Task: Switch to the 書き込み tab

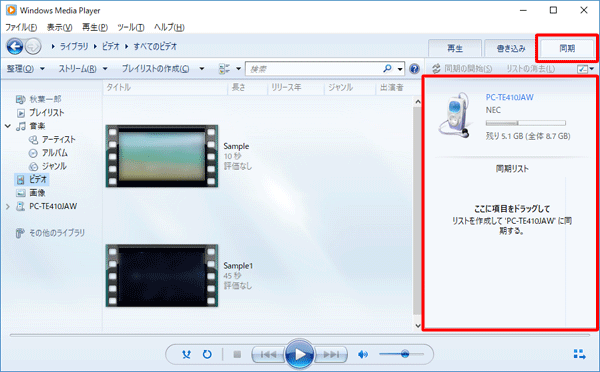Action: coord(511,48)
